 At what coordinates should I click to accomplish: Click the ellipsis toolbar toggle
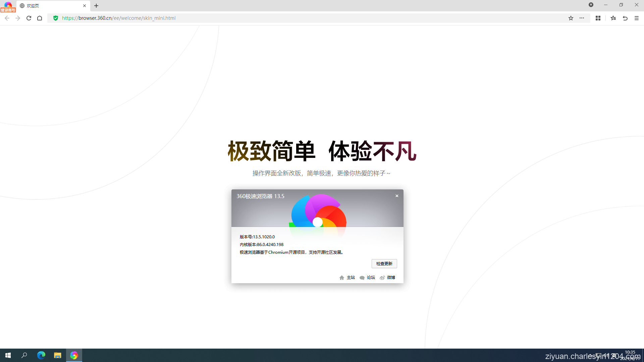582,18
